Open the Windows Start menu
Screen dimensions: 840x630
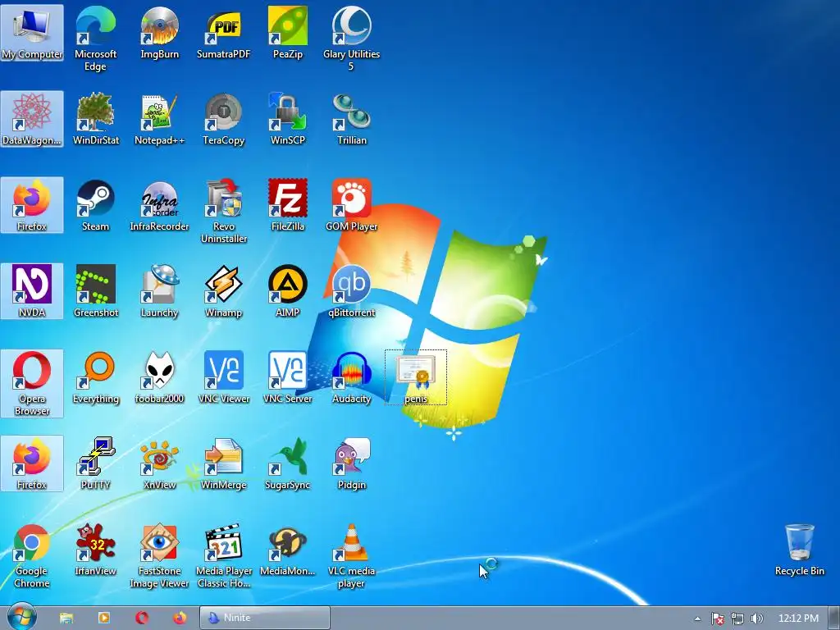click(22, 618)
